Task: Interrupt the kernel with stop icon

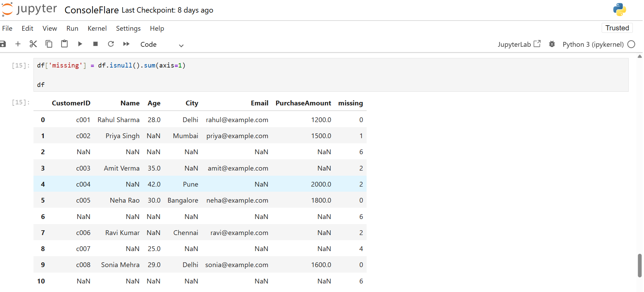Action: (x=95, y=44)
